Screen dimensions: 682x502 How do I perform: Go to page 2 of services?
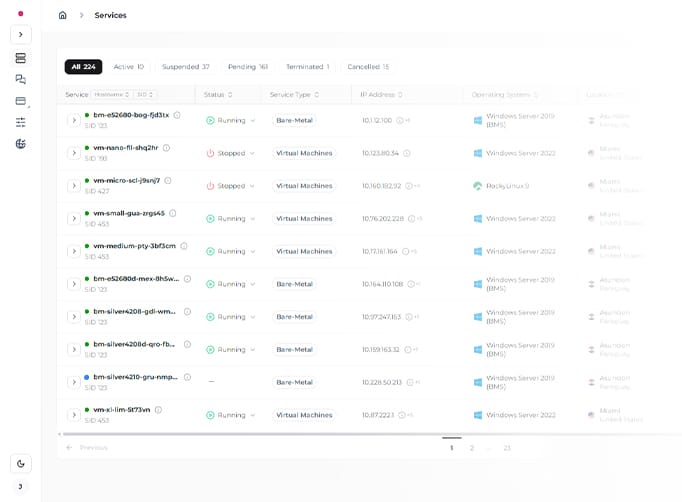coord(471,448)
